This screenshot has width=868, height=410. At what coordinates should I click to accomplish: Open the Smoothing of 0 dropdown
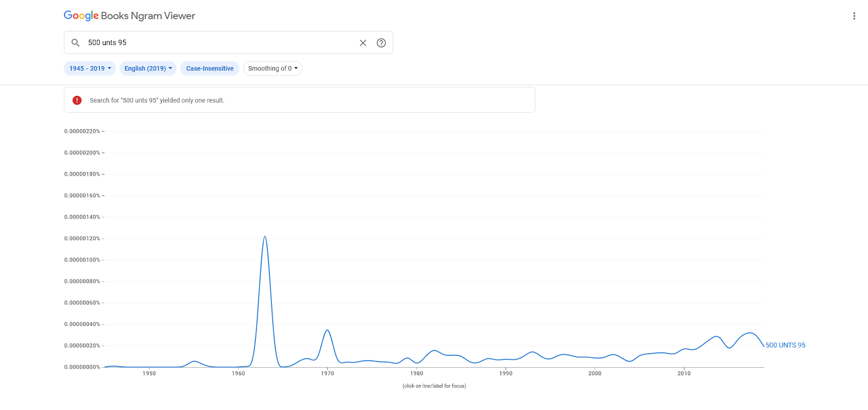point(273,68)
